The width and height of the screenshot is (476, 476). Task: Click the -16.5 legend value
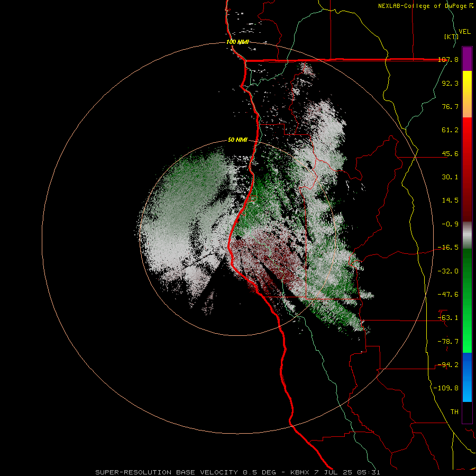point(448,248)
